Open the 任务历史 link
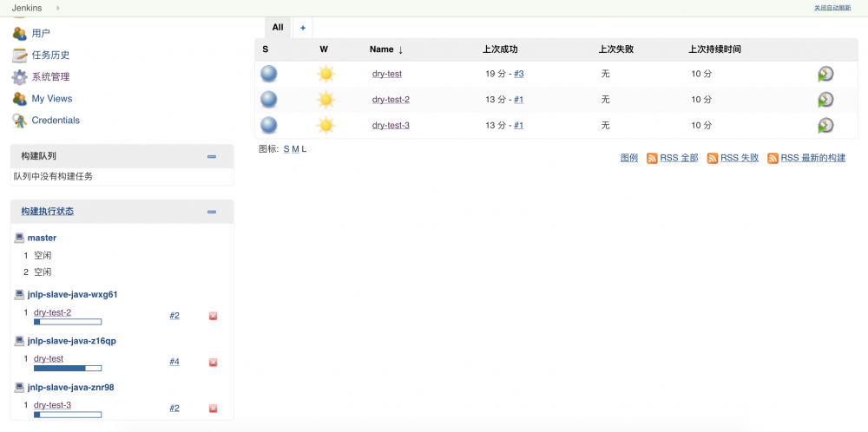This screenshot has height=432, width=868. tap(51, 56)
